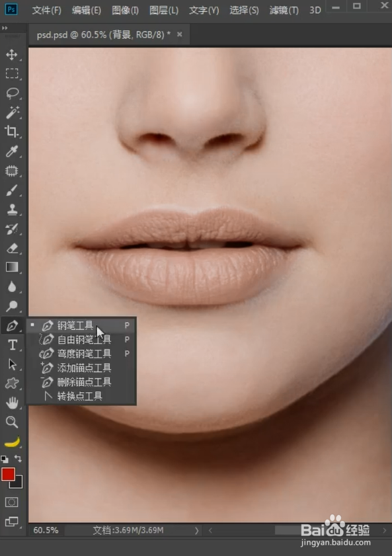Maximize the Photoshop window
Screen dimensions: 392x556
(x=357, y=6)
